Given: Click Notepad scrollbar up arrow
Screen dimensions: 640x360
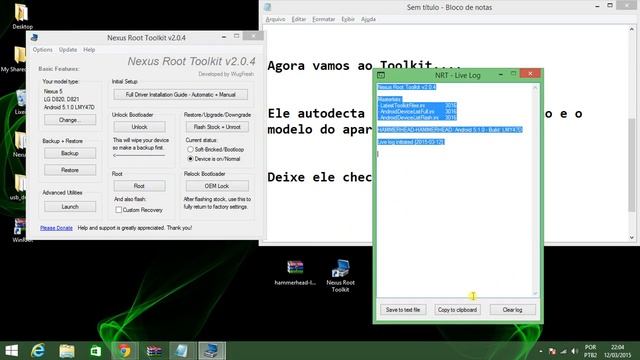Looking at the screenshot, I should 632,29.
